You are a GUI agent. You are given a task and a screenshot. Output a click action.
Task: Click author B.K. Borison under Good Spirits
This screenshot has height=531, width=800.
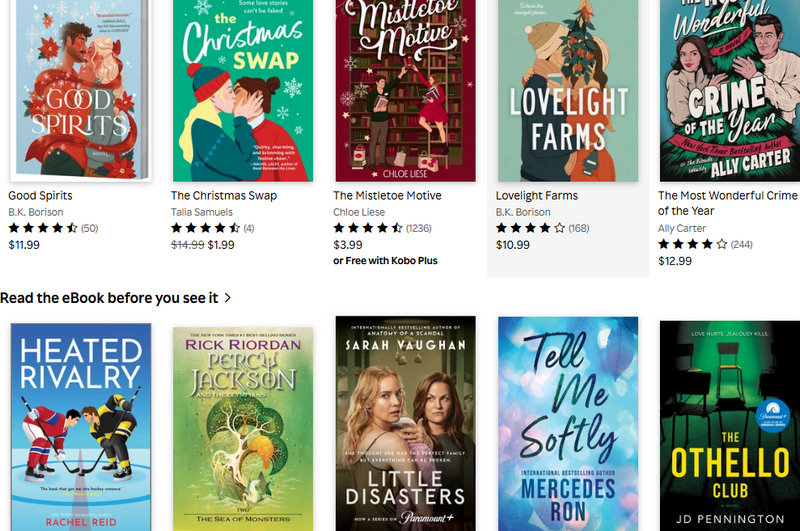pos(36,212)
